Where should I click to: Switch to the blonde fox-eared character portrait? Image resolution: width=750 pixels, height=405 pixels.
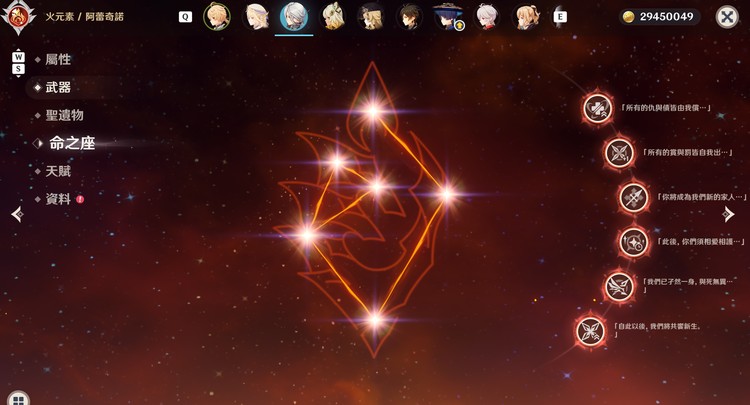click(x=333, y=16)
